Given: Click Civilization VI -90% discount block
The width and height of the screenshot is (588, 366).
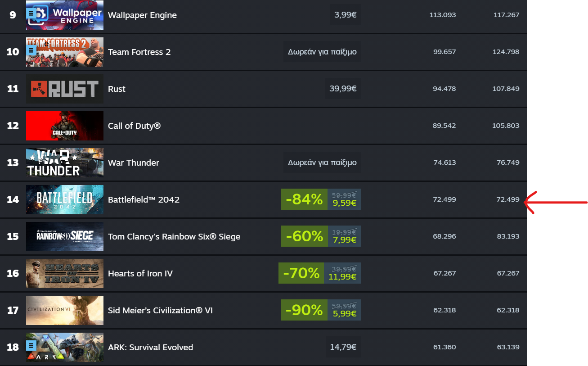Looking at the screenshot, I should (304, 311).
